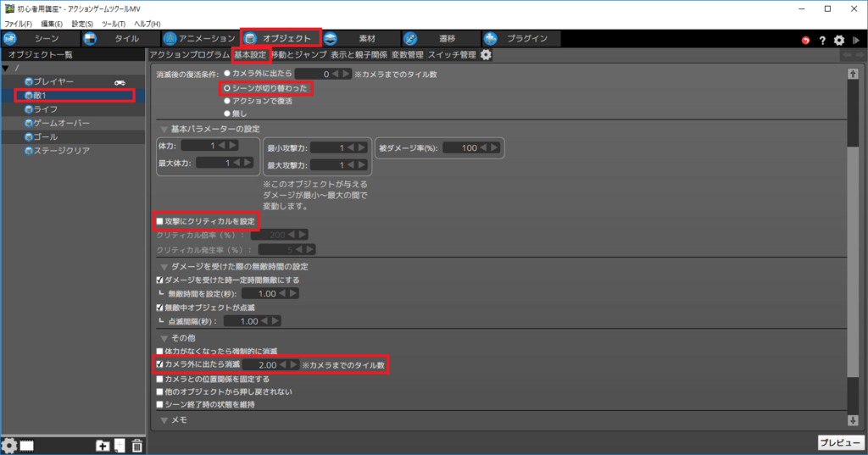Image resolution: width=868 pixels, height=455 pixels.
Task: Select 無し radio button
Action: [x=227, y=114]
